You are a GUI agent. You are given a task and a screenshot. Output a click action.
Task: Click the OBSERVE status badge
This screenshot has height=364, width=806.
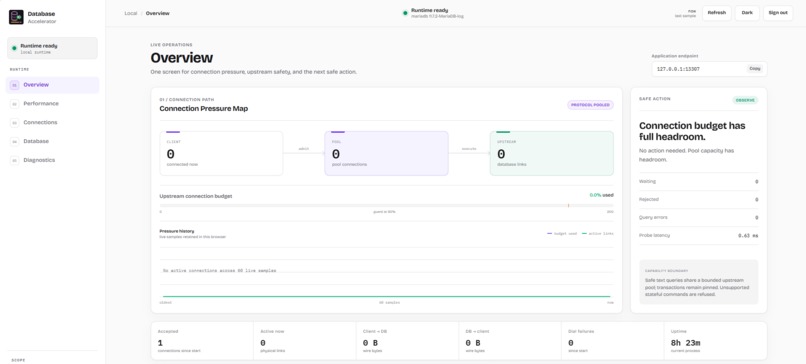click(x=745, y=100)
